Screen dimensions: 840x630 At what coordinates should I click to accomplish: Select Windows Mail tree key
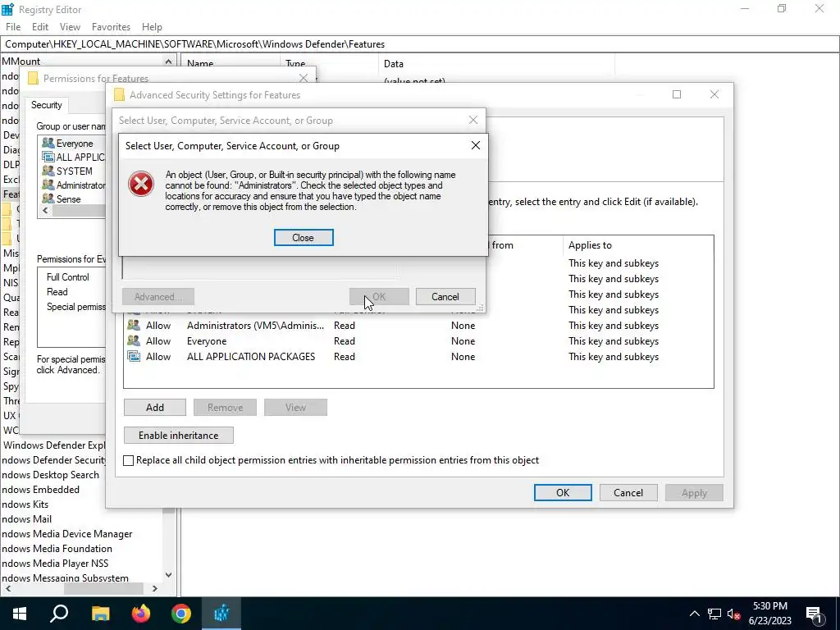pos(26,518)
